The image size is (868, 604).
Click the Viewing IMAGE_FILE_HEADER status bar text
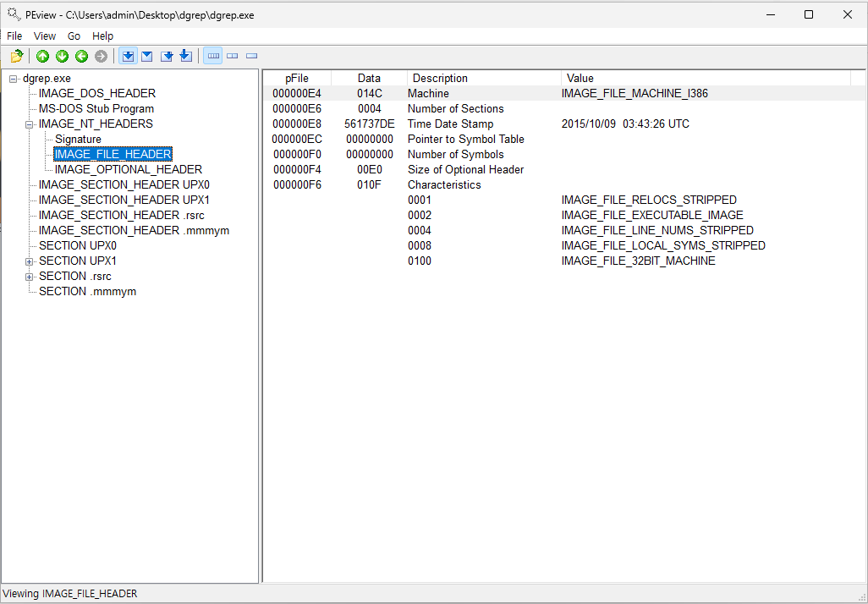(70, 594)
